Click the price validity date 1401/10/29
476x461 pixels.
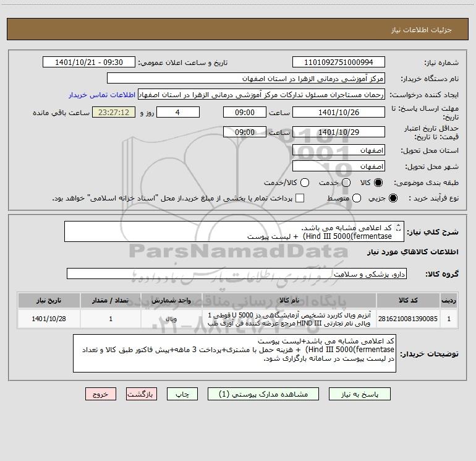pos(339,132)
